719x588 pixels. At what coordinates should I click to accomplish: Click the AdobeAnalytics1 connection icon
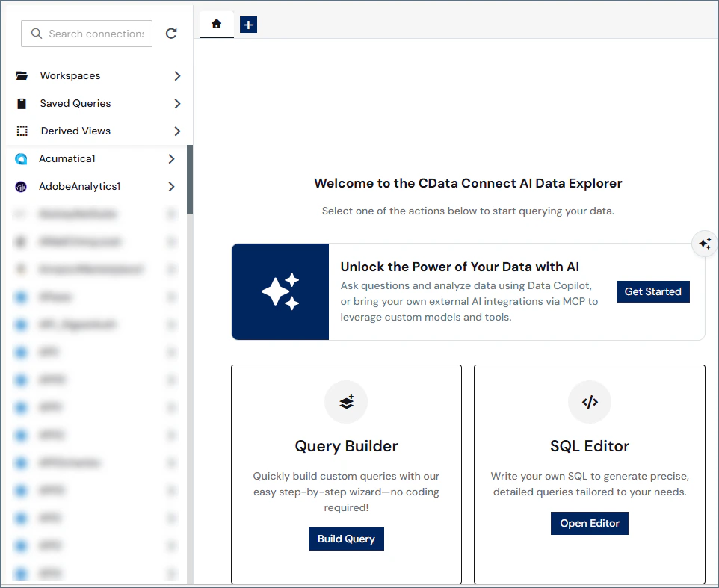[x=21, y=187]
